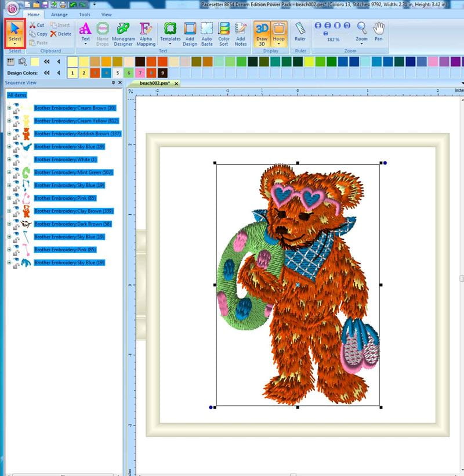Click the Pacesetter application logo button

pos(12,9)
